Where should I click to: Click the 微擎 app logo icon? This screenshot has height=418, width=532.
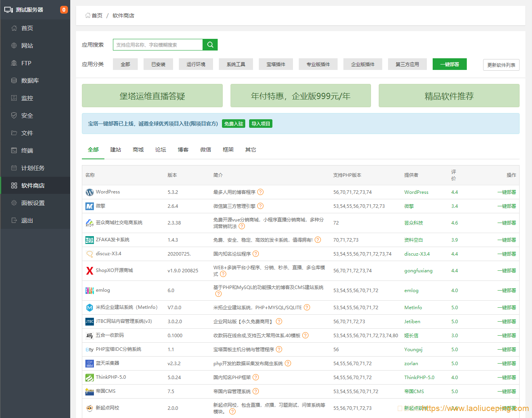click(90, 206)
